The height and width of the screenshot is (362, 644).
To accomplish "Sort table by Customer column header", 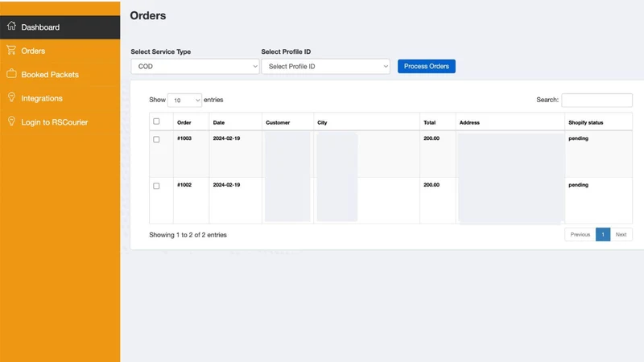I will tap(287, 122).
